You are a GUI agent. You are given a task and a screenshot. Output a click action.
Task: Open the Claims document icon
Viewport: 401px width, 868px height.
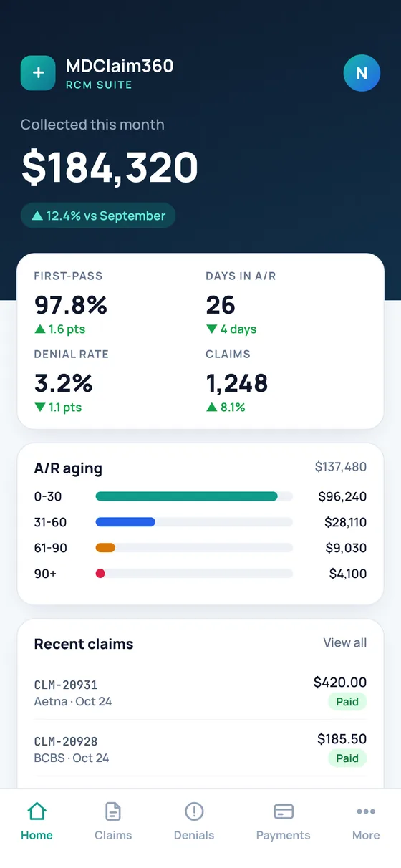(x=113, y=811)
